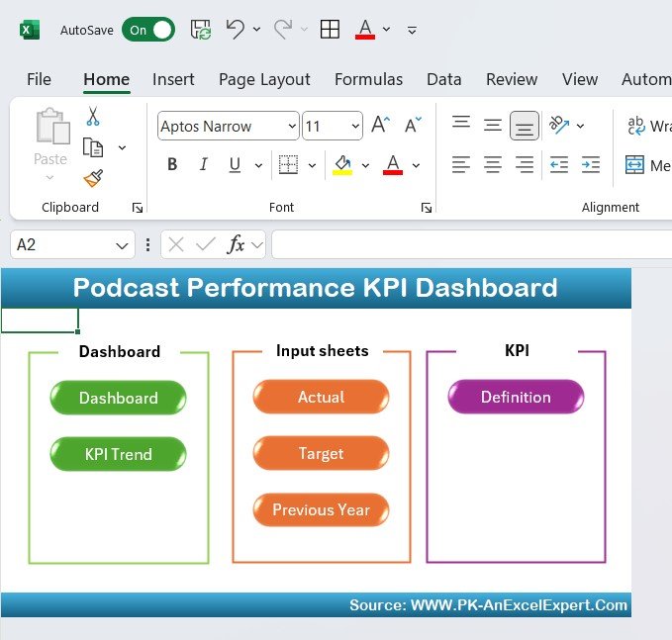Open Font settings dialog launcher
This screenshot has height=640, width=672.
click(x=427, y=208)
